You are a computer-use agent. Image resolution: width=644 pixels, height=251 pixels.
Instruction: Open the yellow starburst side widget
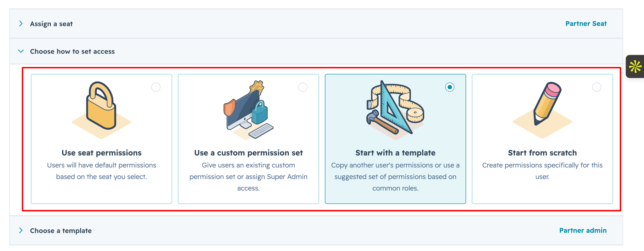point(635,66)
